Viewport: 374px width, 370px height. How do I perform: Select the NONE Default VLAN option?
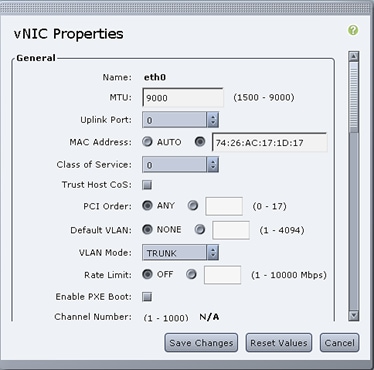(147, 230)
